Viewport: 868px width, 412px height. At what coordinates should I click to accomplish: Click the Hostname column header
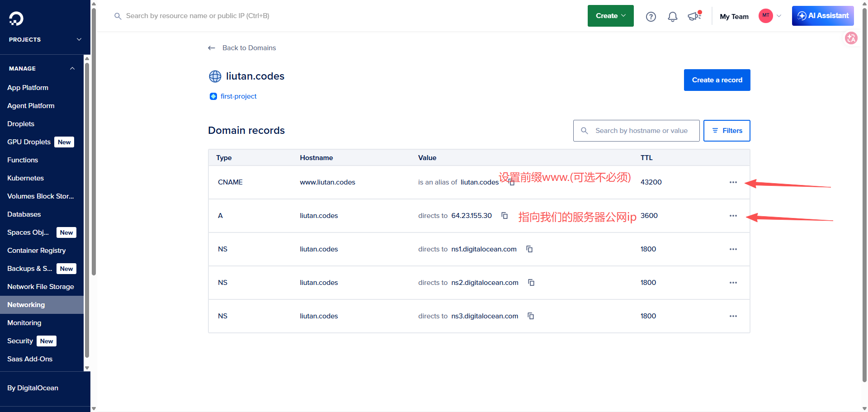pyautogui.click(x=316, y=158)
